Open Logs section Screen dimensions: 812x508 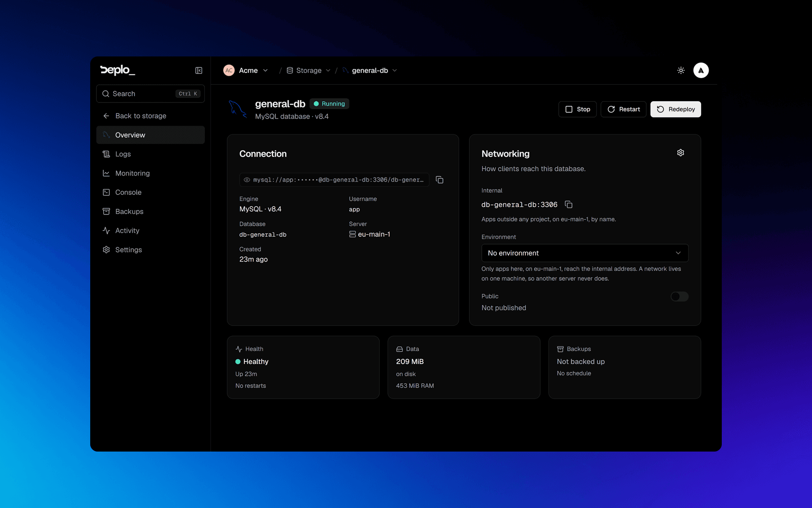(150, 154)
